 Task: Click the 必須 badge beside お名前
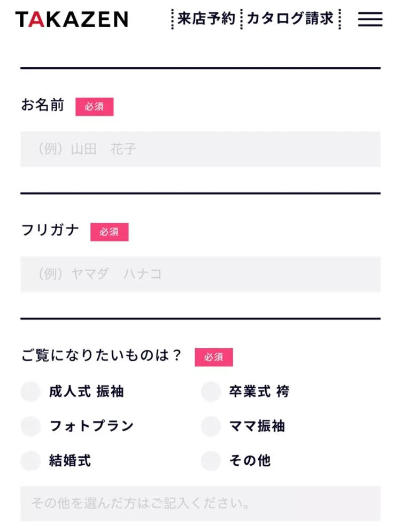tap(94, 107)
